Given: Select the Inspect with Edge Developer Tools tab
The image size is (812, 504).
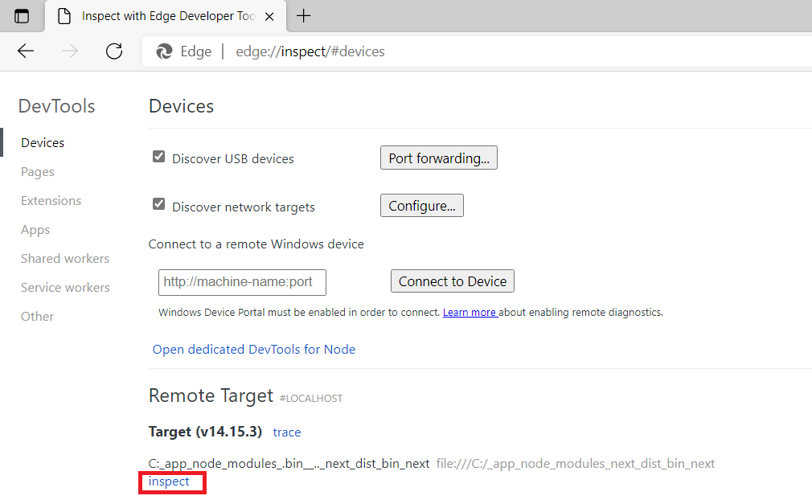Looking at the screenshot, I should (x=165, y=16).
